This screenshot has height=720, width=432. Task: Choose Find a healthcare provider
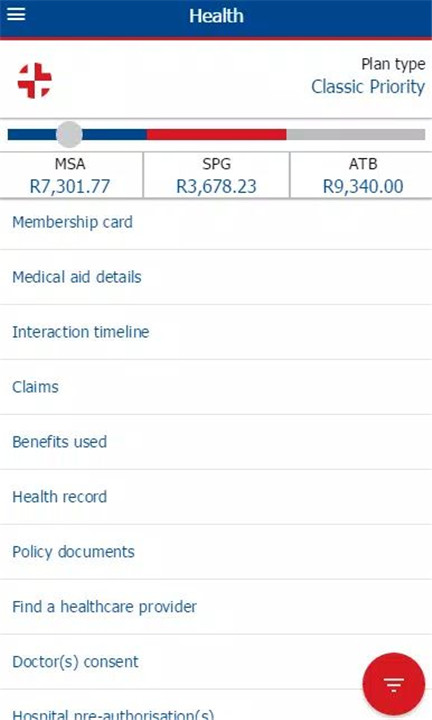(x=216, y=607)
